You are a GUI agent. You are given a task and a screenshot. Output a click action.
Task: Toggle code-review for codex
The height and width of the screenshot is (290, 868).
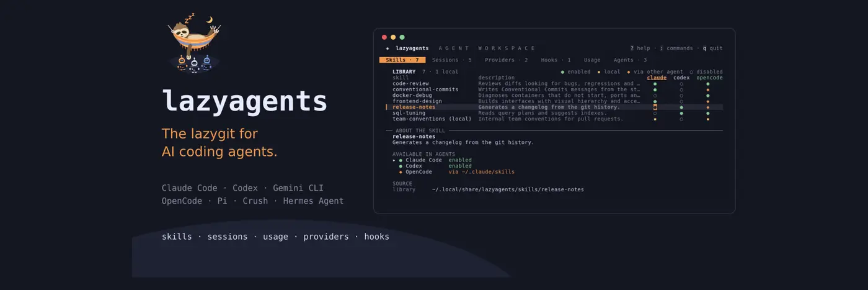click(681, 84)
